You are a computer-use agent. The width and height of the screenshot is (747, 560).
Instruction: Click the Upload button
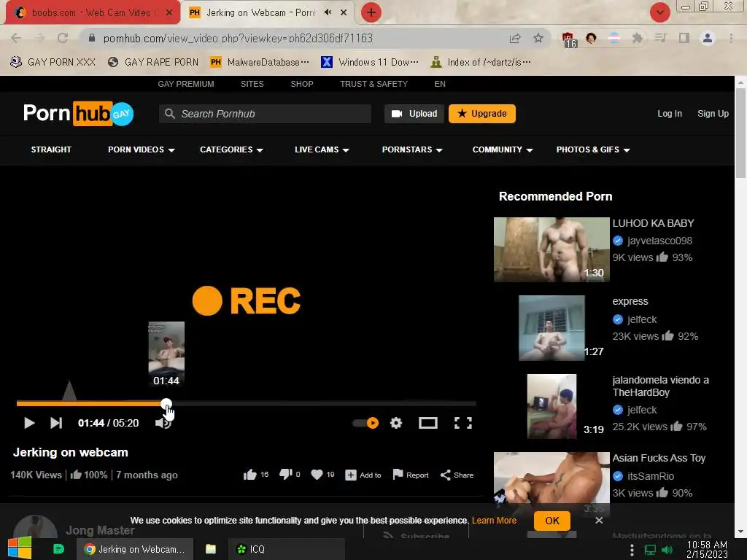(414, 114)
